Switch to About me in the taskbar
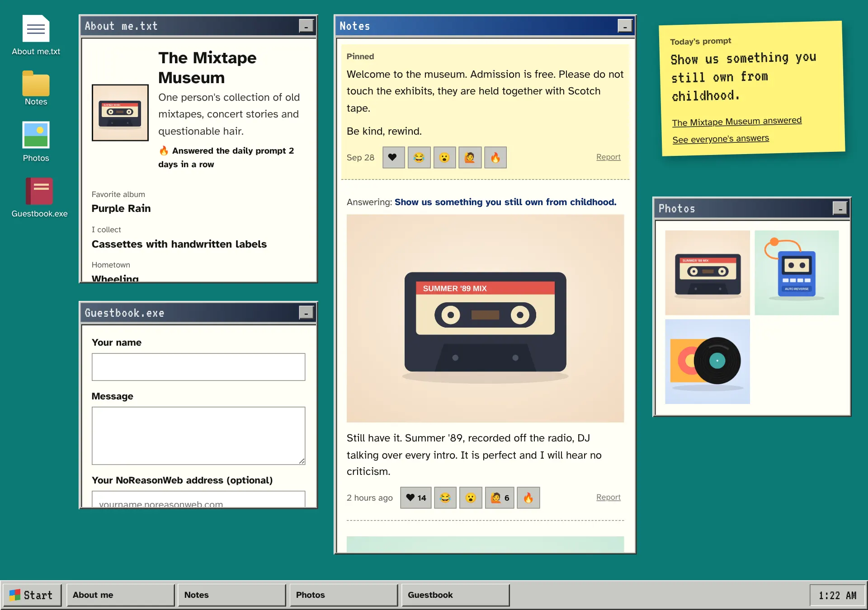This screenshot has width=868, height=610. [121, 595]
